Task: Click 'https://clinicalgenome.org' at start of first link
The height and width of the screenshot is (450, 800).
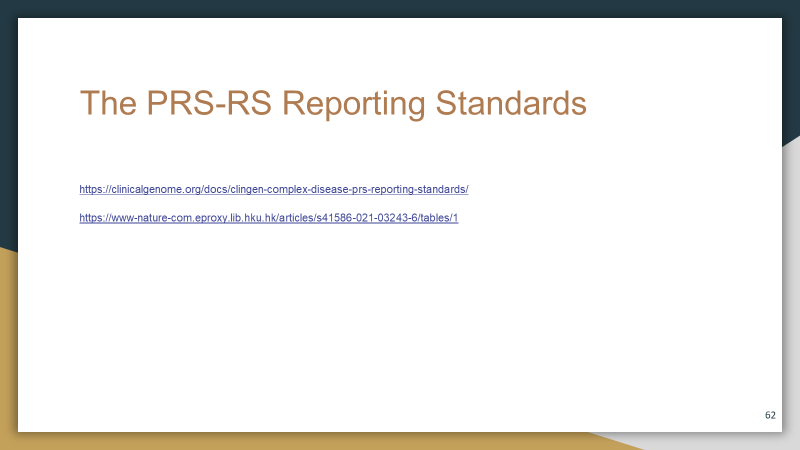Action: pyautogui.click(x=138, y=189)
